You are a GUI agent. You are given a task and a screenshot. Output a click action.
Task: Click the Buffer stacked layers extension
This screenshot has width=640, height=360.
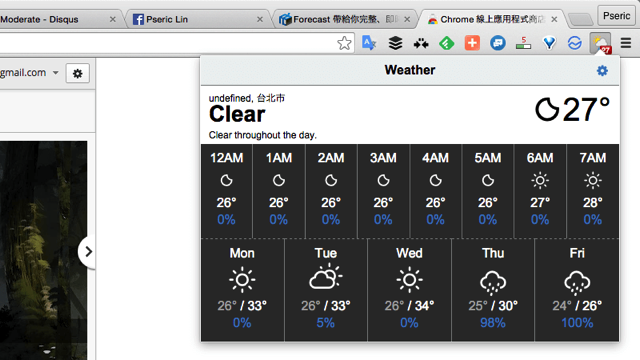(x=395, y=43)
